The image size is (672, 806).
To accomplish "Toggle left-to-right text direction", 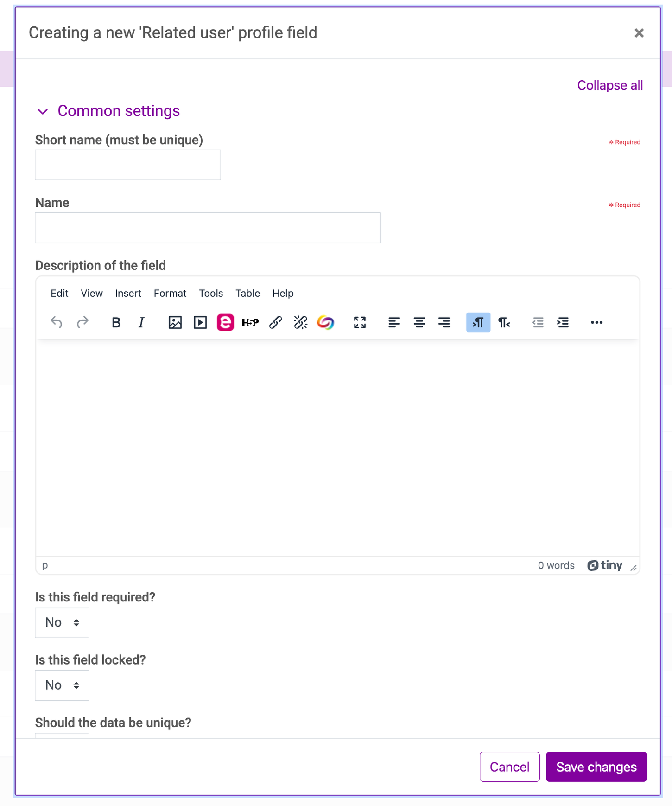I will tap(478, 322).
